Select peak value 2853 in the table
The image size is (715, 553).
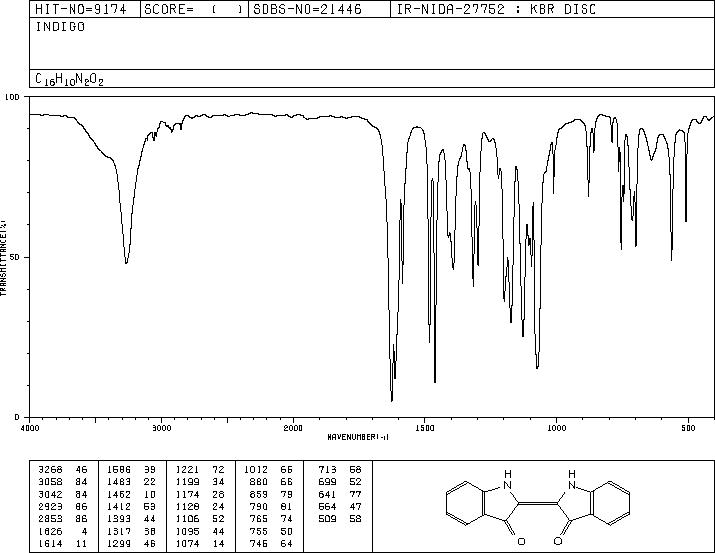(x=50, y=519)
